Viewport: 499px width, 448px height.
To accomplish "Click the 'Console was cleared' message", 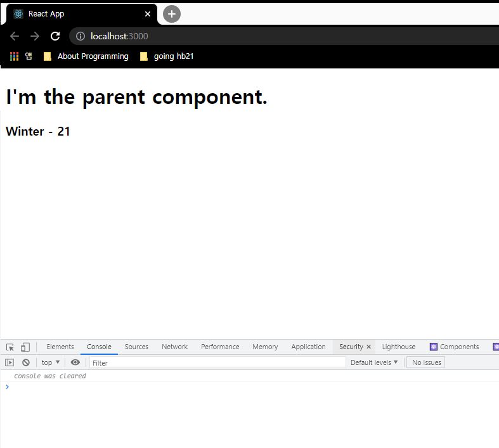I will 49,376.
